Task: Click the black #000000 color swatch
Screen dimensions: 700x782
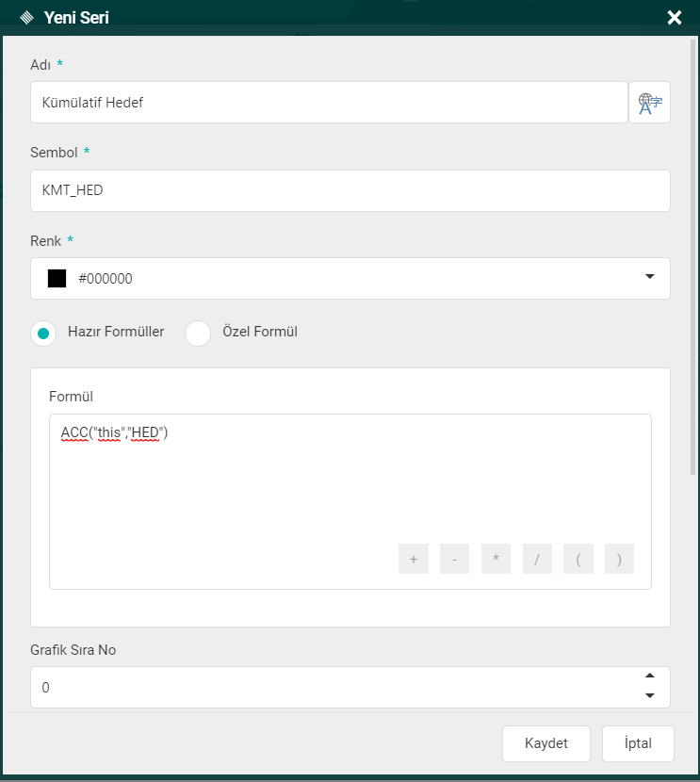Action: [x=57, y=279]
